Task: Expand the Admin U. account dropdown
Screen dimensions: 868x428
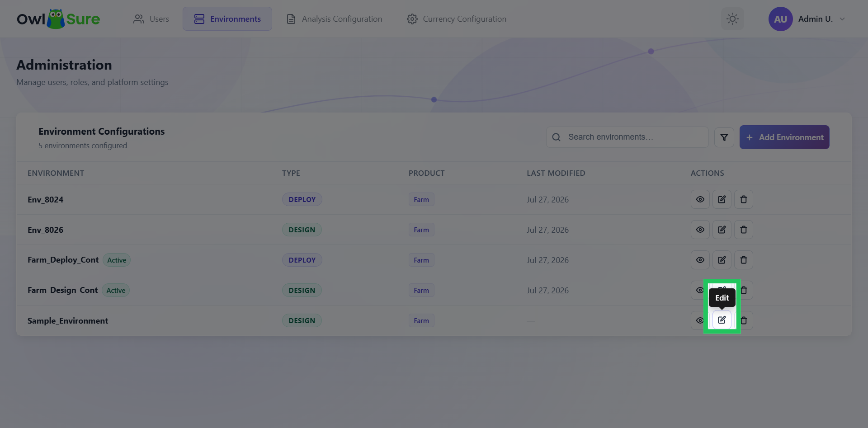Action: pyautogui.click(x=842, y=19)
